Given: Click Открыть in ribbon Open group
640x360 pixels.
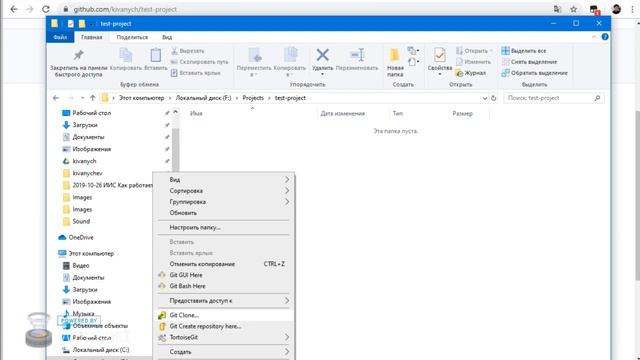Looking at the screenshot, I should (x=474, y=51).
